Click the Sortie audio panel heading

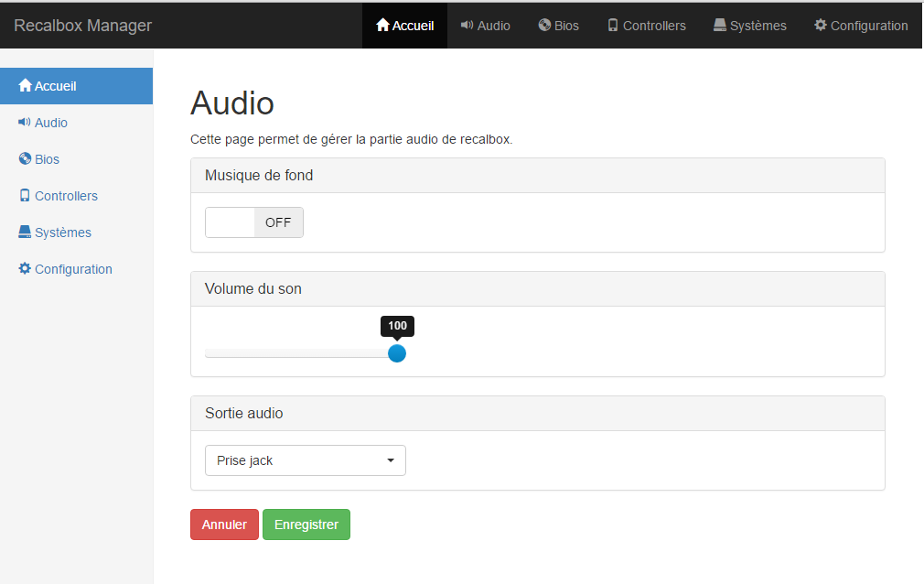click(538, 413)
